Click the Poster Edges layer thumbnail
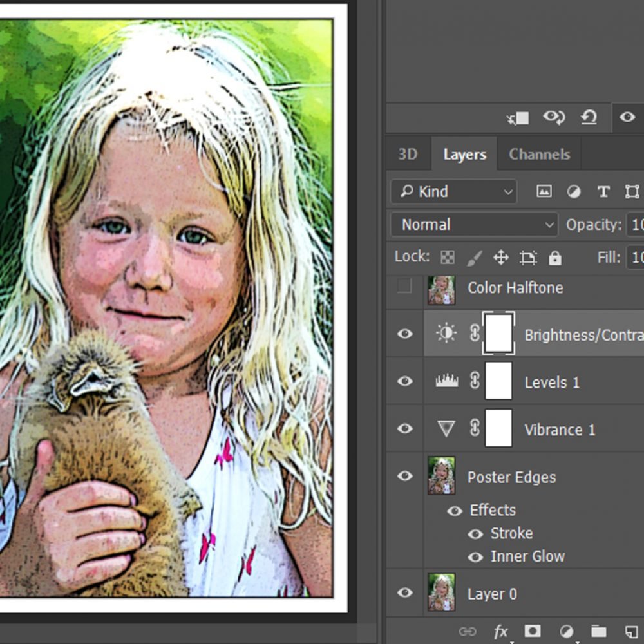 (442, 476)
